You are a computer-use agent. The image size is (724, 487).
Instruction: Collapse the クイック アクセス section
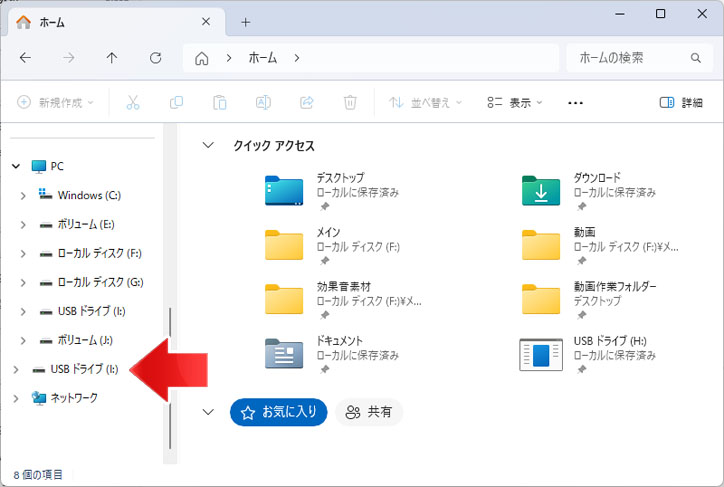point(208,145)
